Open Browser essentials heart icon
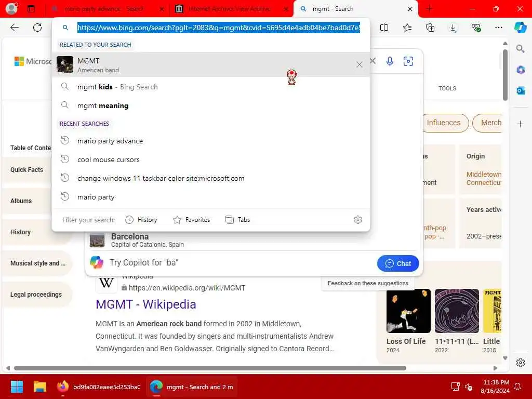The image size is (532, 399). (x=476, y=28)
